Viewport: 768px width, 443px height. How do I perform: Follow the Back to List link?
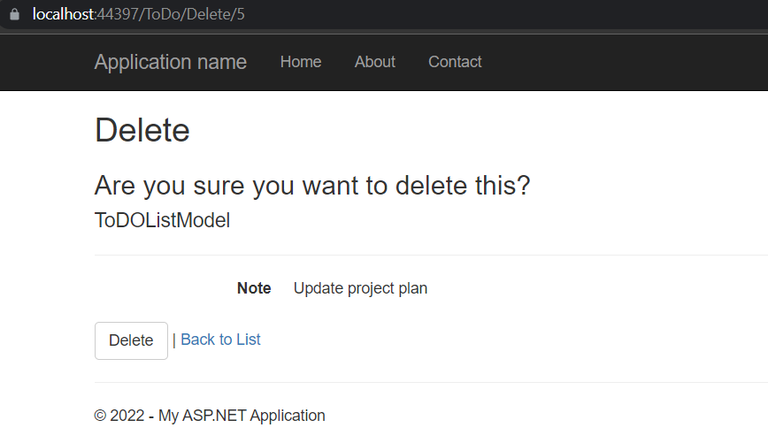coord(220,340)
